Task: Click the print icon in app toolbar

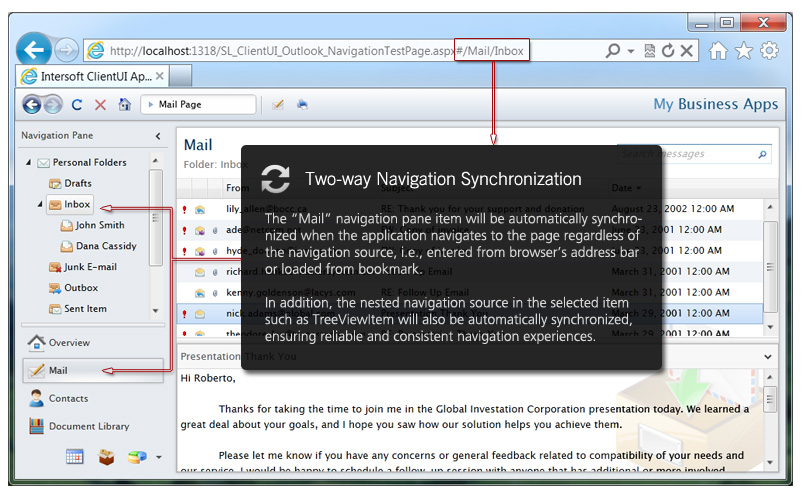Action: (x=302, y=105)
